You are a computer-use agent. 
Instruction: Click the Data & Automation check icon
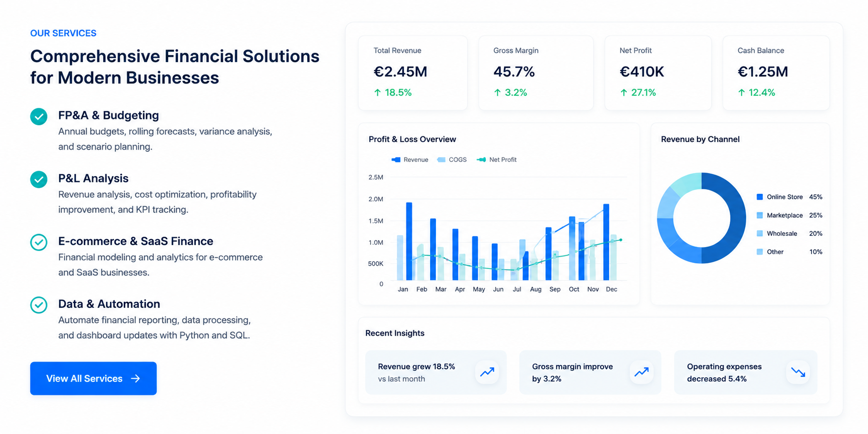39,305
